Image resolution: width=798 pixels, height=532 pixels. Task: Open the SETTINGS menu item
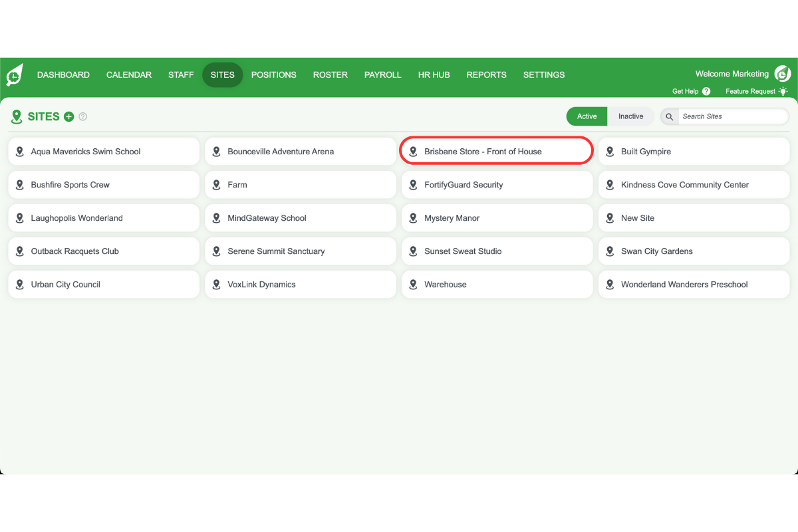click(543, 74)
